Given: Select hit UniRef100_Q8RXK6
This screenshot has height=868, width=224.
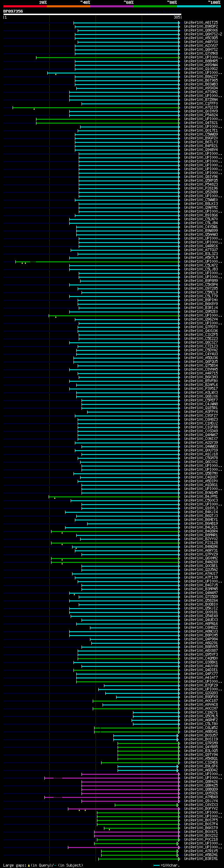Looking at the screenshot, I should [x=201, y=30].
